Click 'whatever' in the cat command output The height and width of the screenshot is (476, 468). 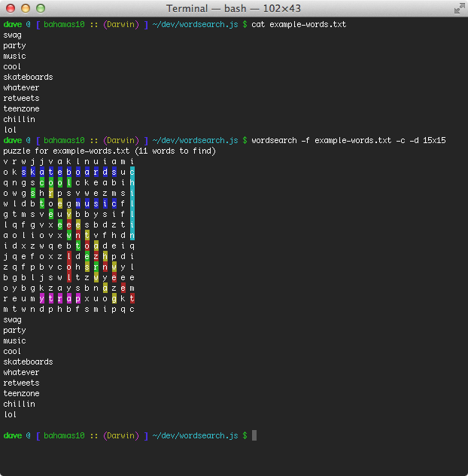tap(21, 87)
